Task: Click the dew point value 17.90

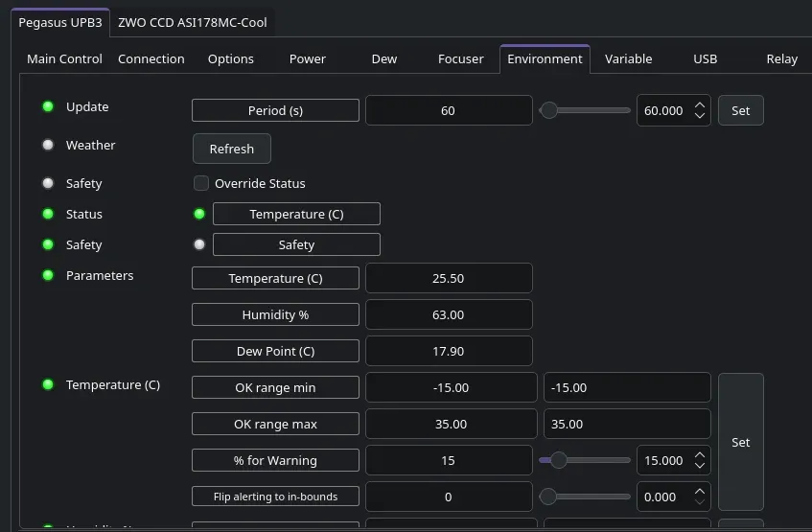Action: point(449,351)
